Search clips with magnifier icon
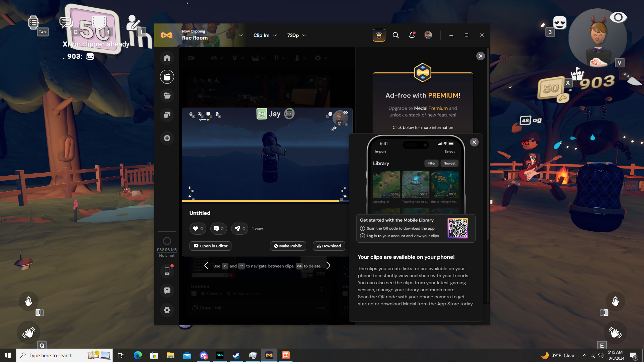 coord(396,35)
